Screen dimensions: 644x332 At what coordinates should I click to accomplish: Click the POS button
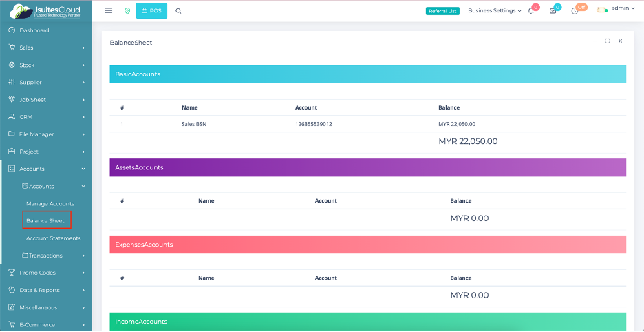coord(151,10)
